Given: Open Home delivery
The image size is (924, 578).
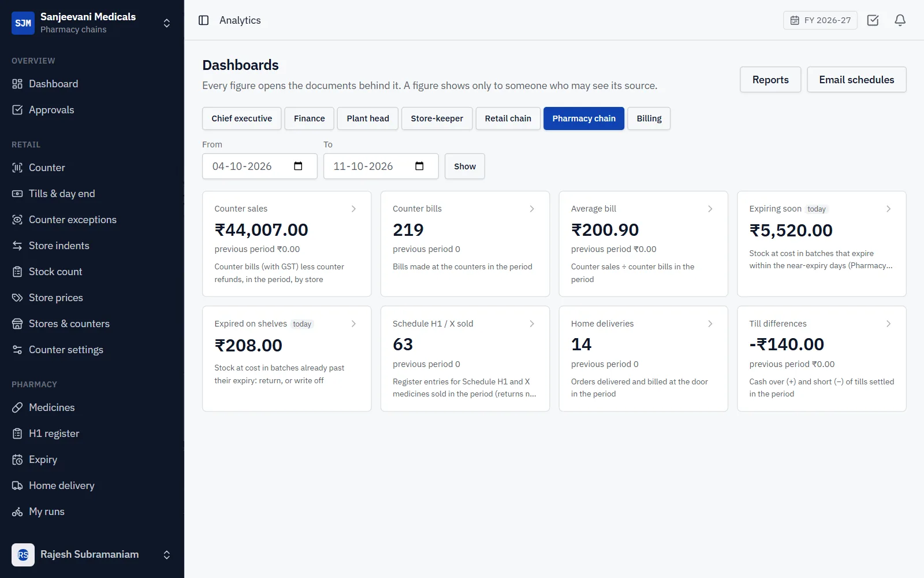Looking at the screenshot, I should point(92,486).
